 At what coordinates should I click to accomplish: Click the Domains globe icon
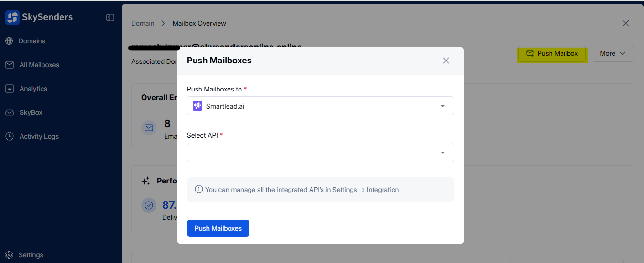[9, 41]
